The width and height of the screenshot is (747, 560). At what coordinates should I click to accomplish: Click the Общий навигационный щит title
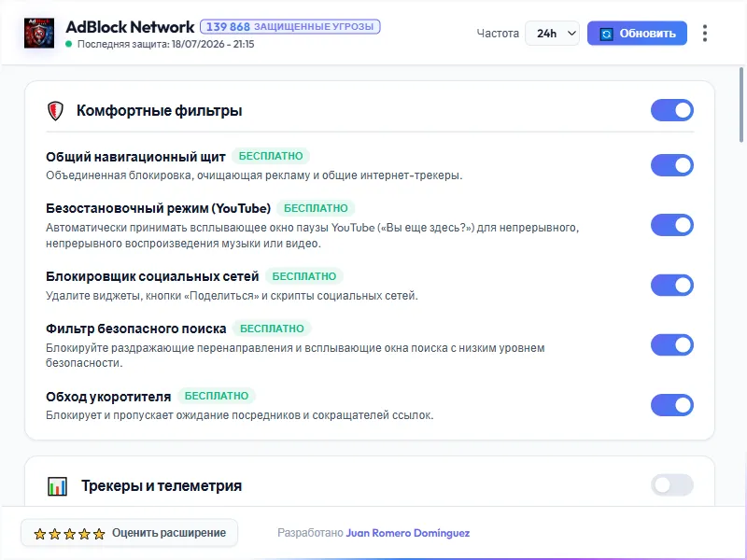pos(135,157)
